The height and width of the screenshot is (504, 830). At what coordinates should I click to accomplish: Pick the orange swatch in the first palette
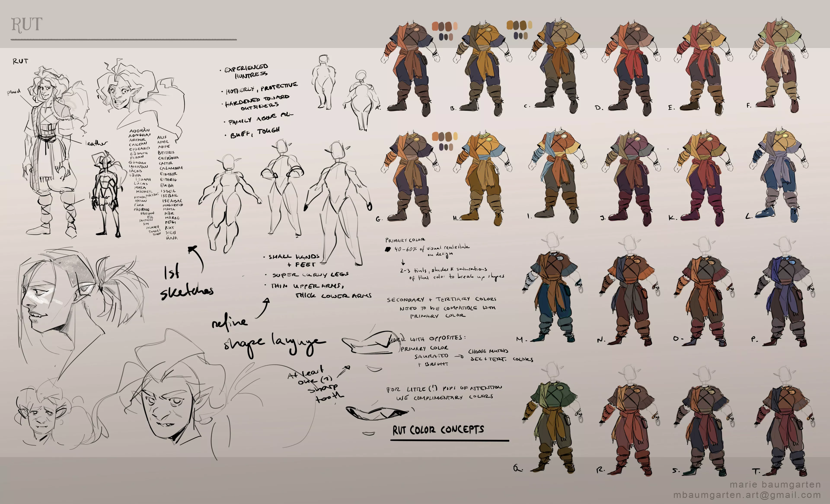[x=435, y=26]
